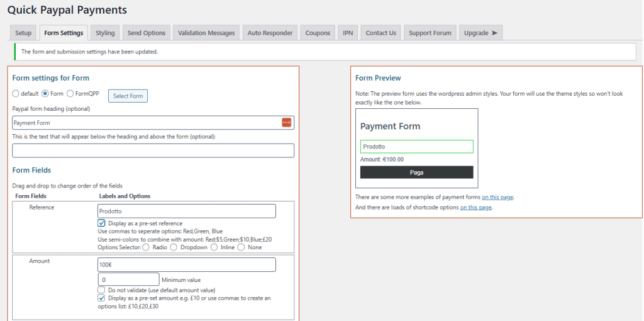Choose Inline options selector
Image resolution: width=644 pixels, height=321 pixels.
(x=214, y=247)
